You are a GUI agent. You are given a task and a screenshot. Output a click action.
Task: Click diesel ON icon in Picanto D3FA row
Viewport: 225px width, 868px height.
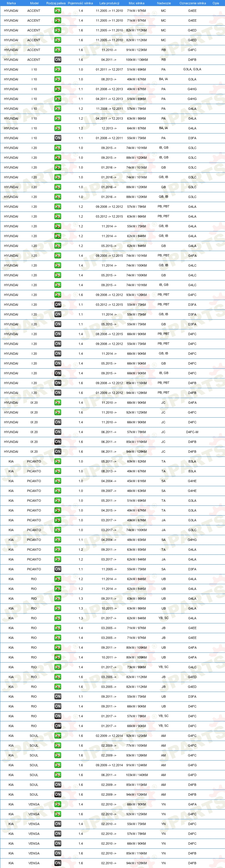[58, 569]
